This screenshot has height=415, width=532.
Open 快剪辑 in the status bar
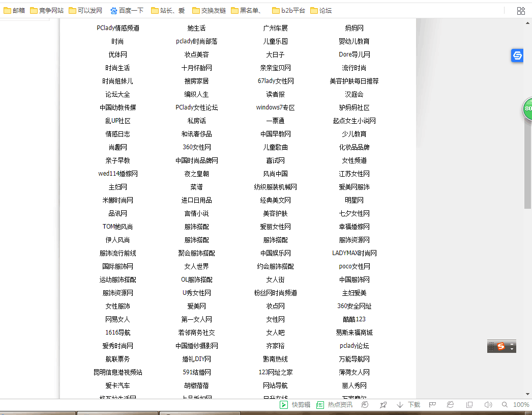pyautogui.click(x=295, y=404)
